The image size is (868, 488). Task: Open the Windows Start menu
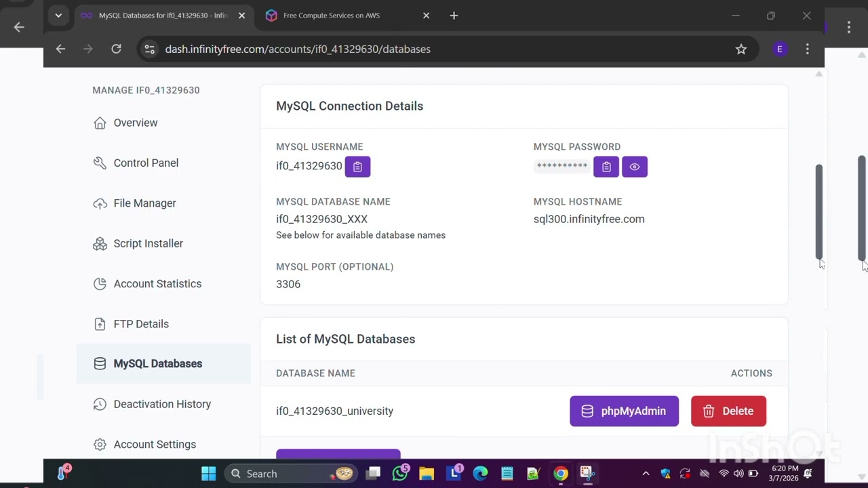[x=208, y=474]
